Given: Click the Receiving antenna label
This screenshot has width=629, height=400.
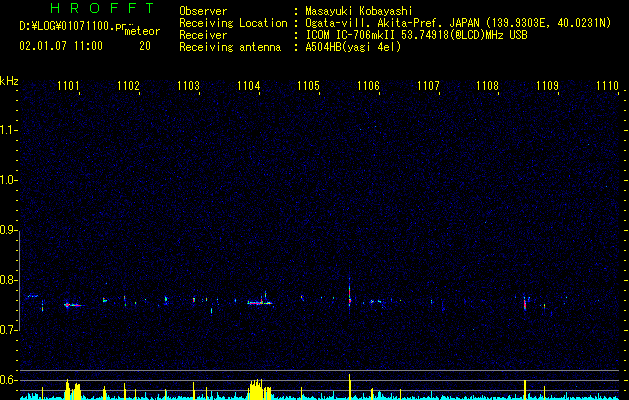Looking at the screenshot, I should tap(230, 47).
